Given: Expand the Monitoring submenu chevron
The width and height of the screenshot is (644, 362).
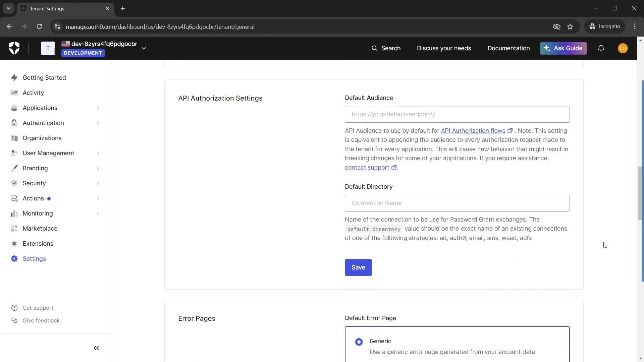Looking at the screenshot, I should pyautogui.click(x=98, y=214).
